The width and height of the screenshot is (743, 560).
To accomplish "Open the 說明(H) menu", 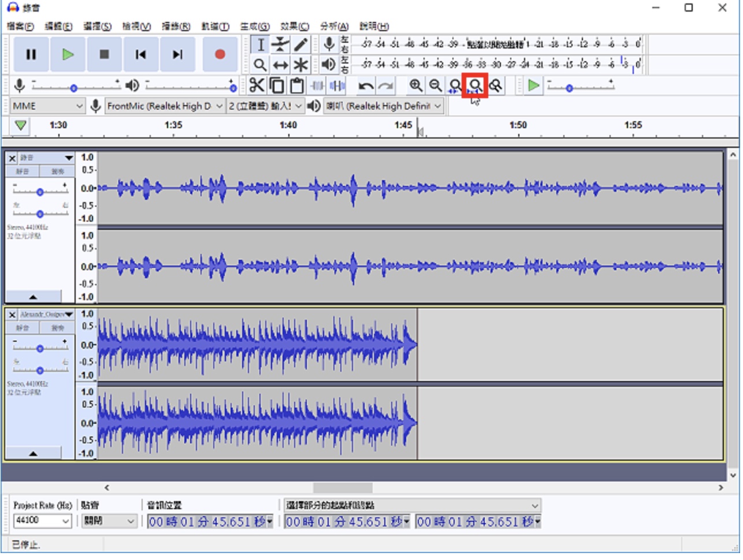I will [x=374, y=27].
